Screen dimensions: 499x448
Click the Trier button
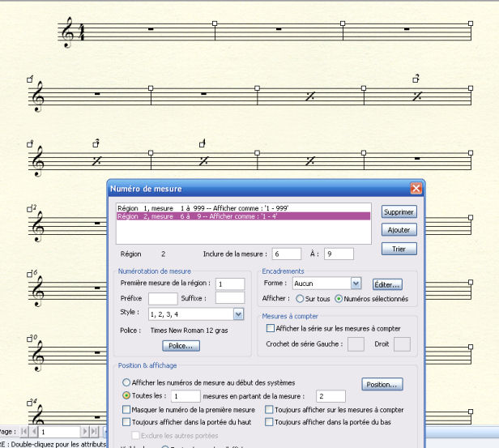[399, 249]
